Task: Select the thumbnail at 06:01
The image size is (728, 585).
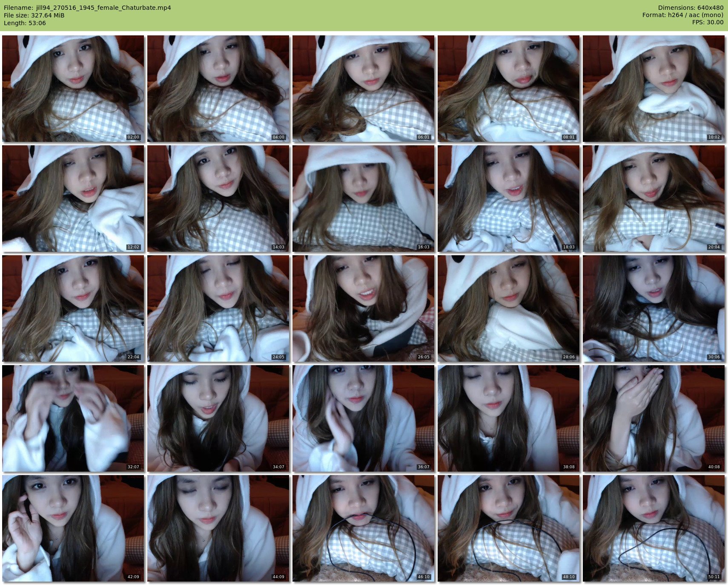Action: tap(363, 89)
